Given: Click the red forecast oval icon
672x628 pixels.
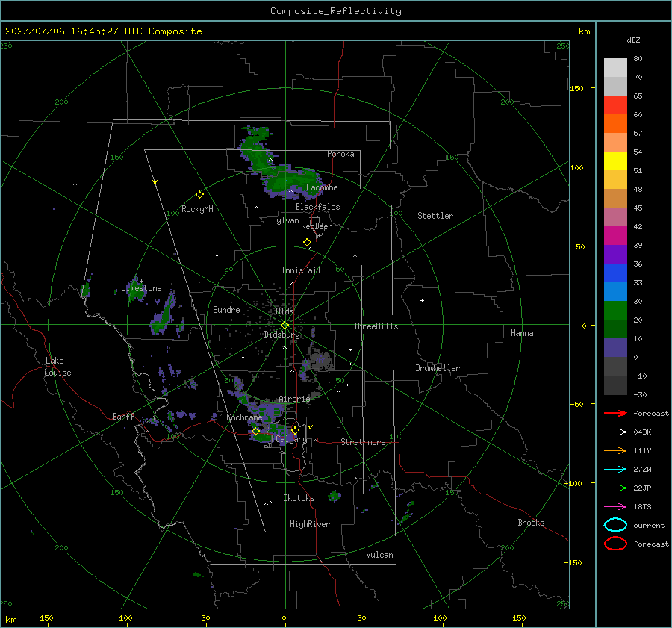Looking at the screenshot, I should 615,544.
